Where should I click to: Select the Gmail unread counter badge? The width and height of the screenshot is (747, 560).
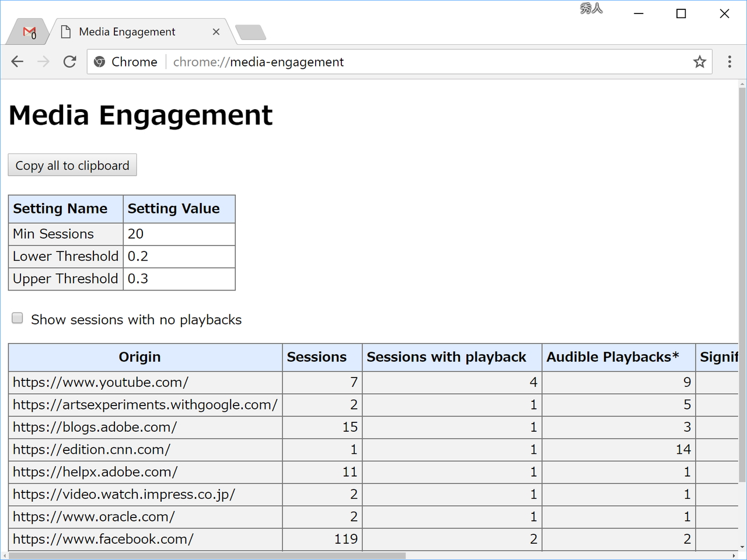34,36
